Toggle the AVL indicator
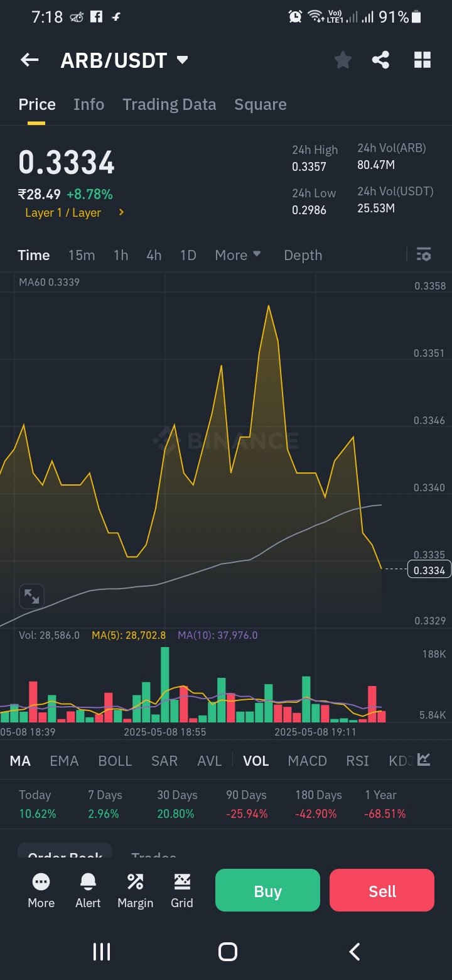Image resolution: width=452 pixels, height=980 pixels. click(210, 761)
